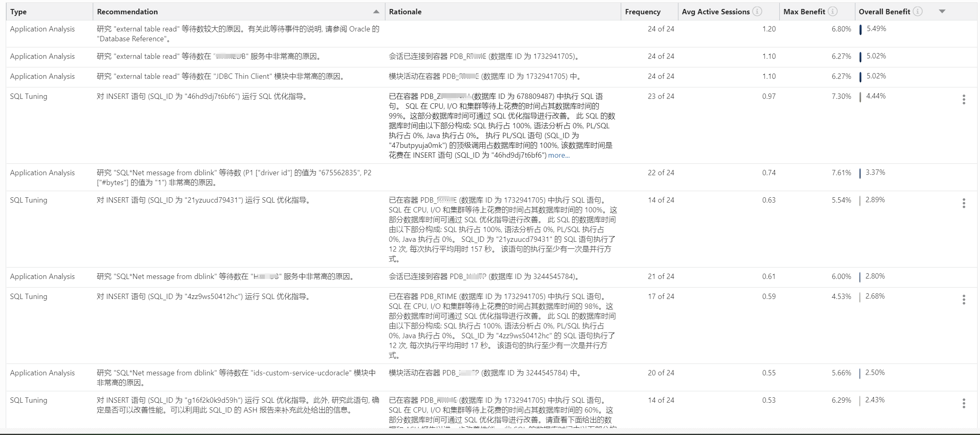Click the Recommendation column header label

click(128, 12)
